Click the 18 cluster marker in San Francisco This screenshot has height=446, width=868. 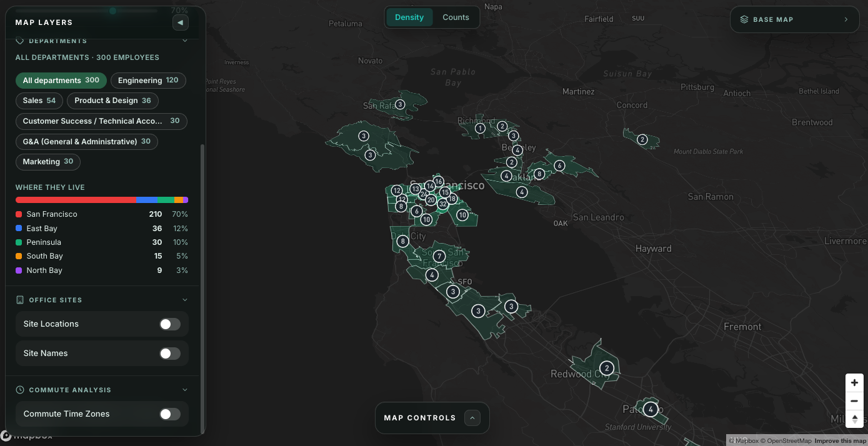(452, 199)
